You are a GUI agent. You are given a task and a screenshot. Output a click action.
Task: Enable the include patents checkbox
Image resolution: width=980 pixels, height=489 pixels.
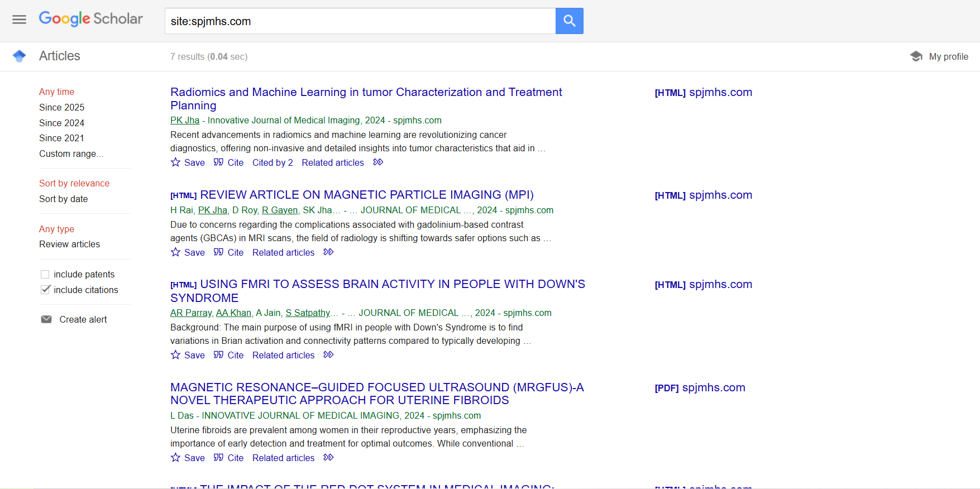(x=45, y=274)
